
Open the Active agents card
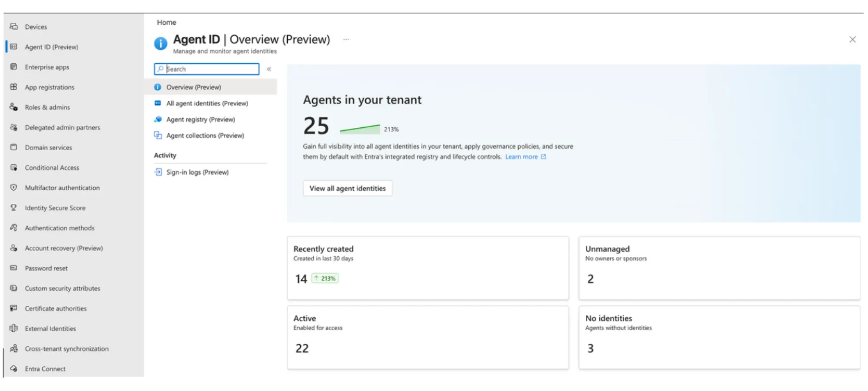428,338
